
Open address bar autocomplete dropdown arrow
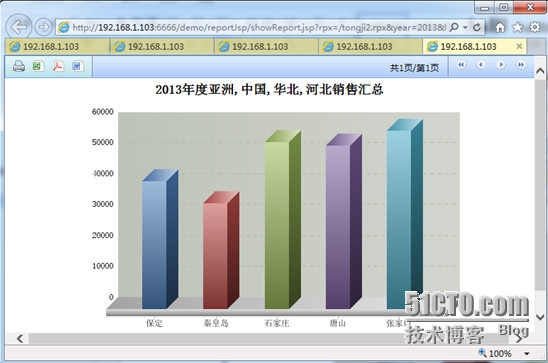coord(465,27)
